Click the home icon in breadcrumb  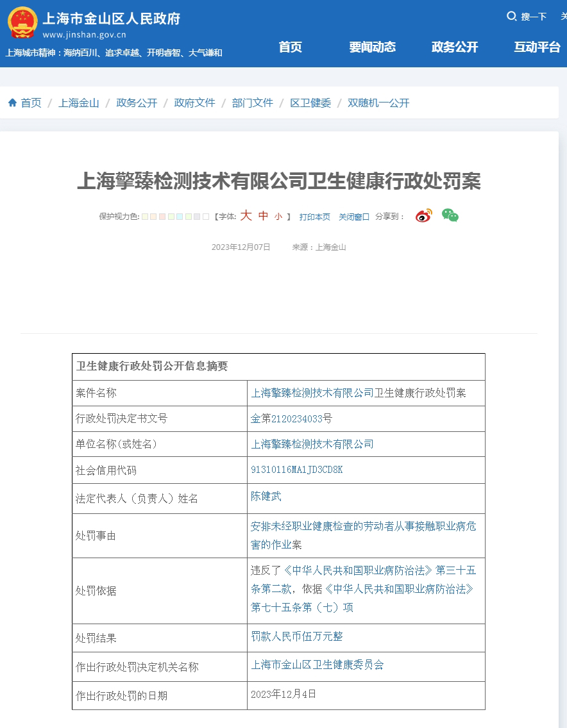click(x=13, y=103)
